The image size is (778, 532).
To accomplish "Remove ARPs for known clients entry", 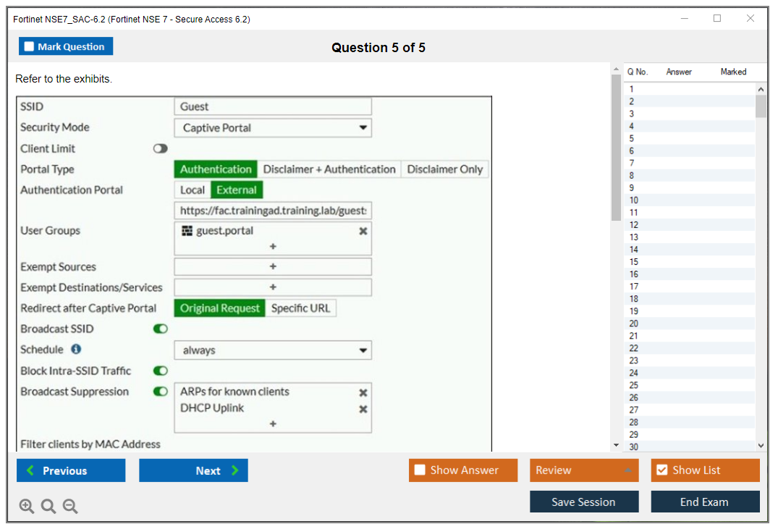I will point(363,392).
